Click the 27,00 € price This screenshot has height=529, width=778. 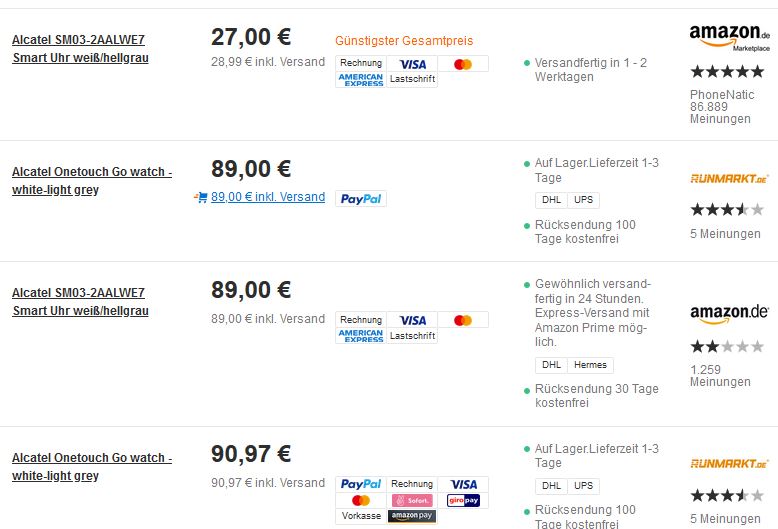click(x=251, y=37)
